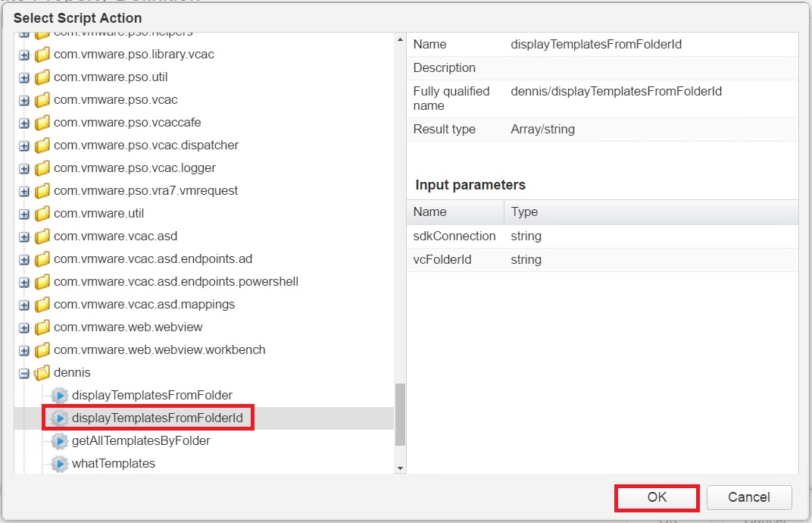Expand the com.vmware.pso.vcac tree node

tap(24, 101)
